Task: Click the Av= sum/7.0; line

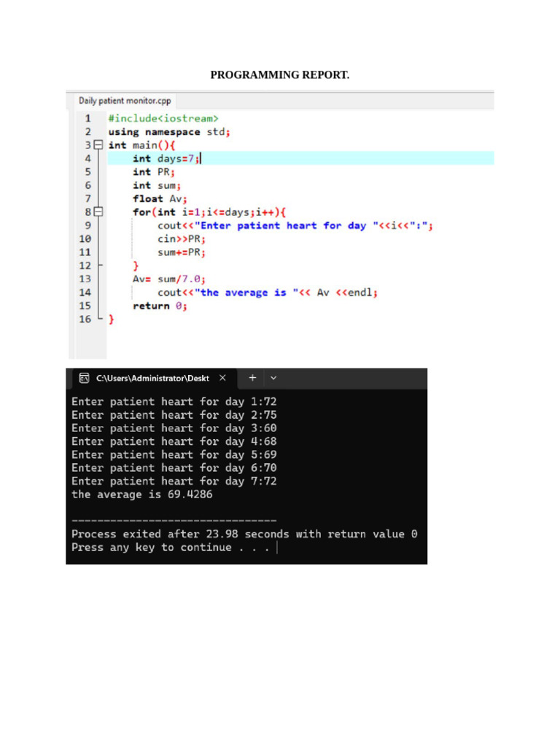Action: (x=169, y=279)
